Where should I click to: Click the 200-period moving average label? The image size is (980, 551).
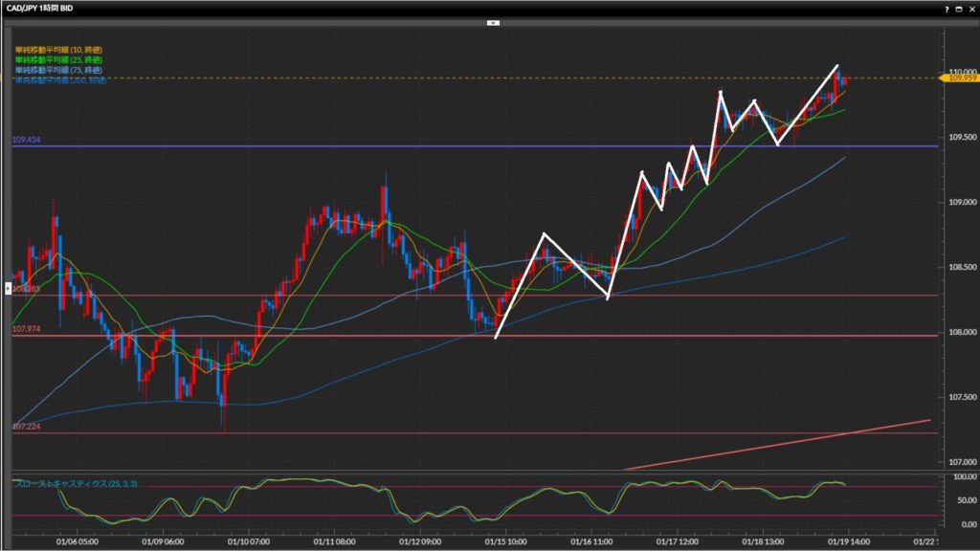59,80
